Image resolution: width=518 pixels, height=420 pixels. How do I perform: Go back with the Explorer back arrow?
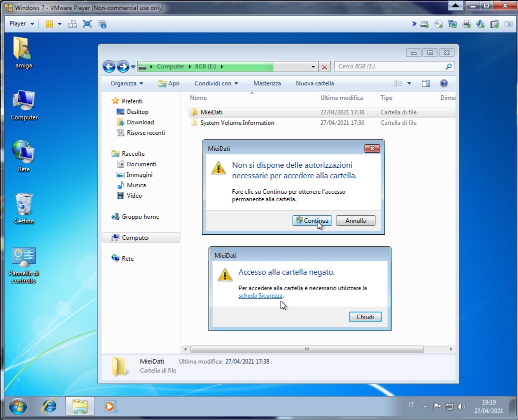pos(109,66)
